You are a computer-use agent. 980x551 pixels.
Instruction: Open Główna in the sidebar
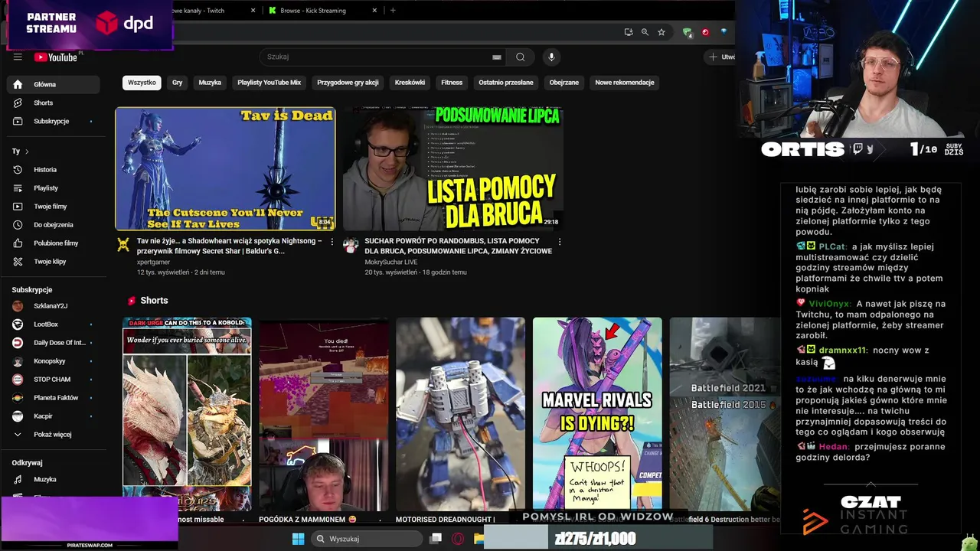53,84
